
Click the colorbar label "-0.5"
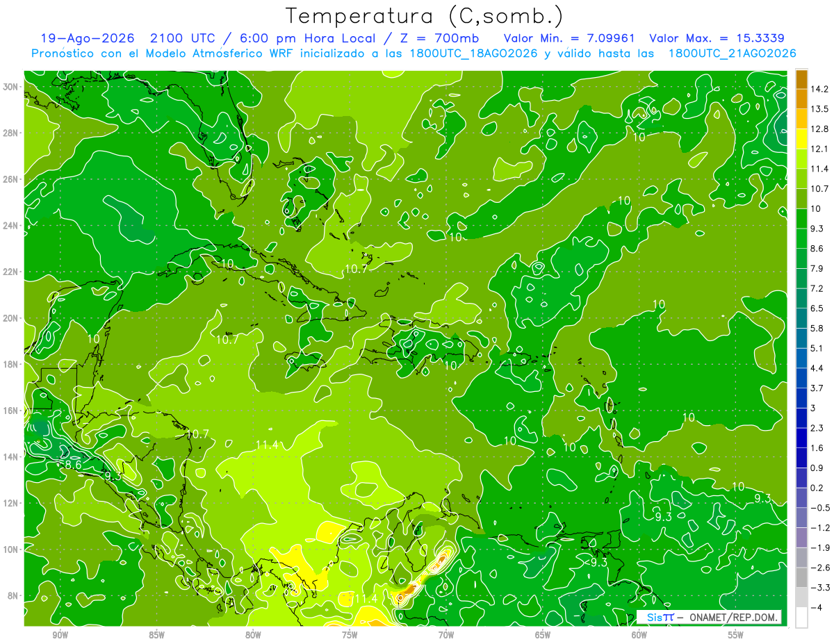coord(819,508)
